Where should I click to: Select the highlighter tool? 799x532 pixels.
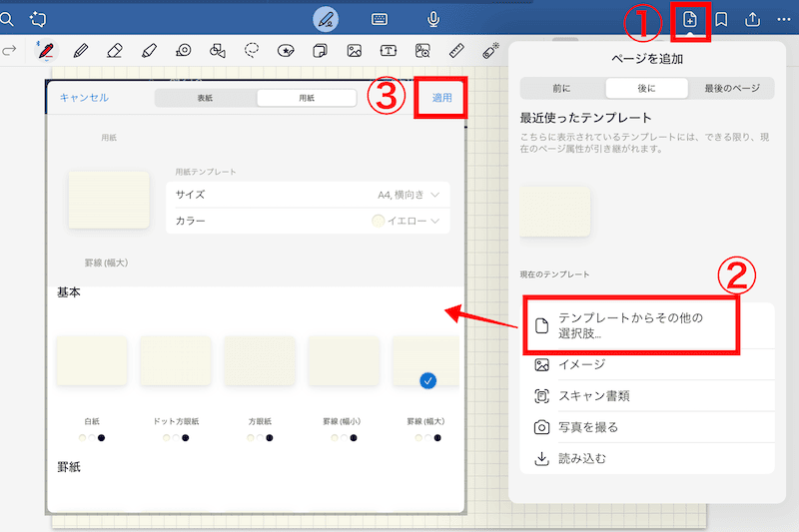pos(149,51)
